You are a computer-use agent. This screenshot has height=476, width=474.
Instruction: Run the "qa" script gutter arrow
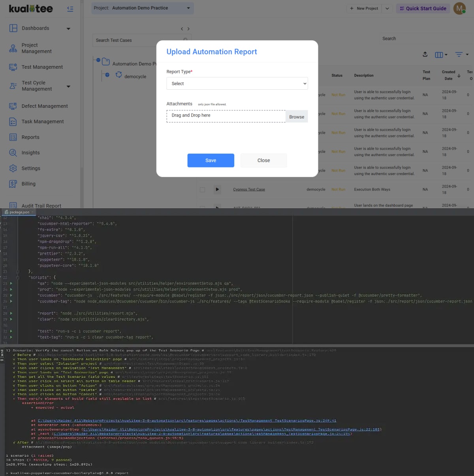pyautogui.click(x=11, y=283)
